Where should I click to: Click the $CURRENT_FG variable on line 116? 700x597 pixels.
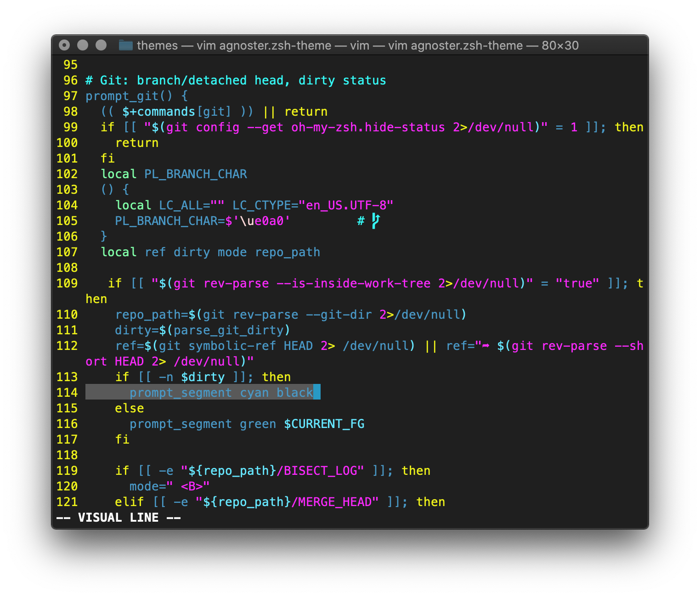coord(324,424)
